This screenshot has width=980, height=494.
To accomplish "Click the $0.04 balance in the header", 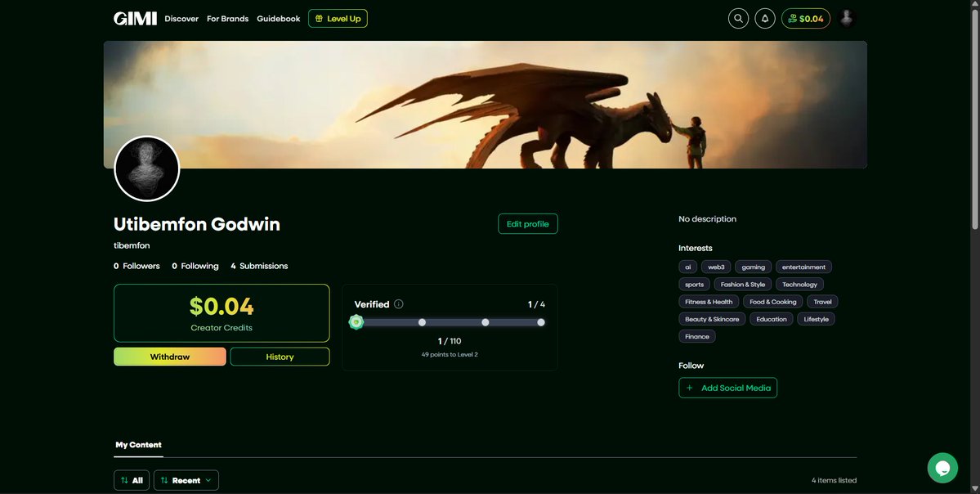I will (806, 19).
